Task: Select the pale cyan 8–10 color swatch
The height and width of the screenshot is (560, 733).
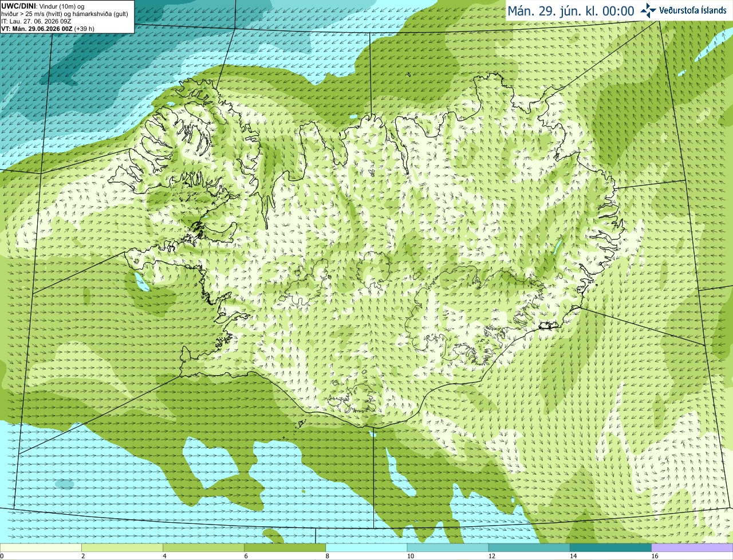Action: [x=366, y=547]
